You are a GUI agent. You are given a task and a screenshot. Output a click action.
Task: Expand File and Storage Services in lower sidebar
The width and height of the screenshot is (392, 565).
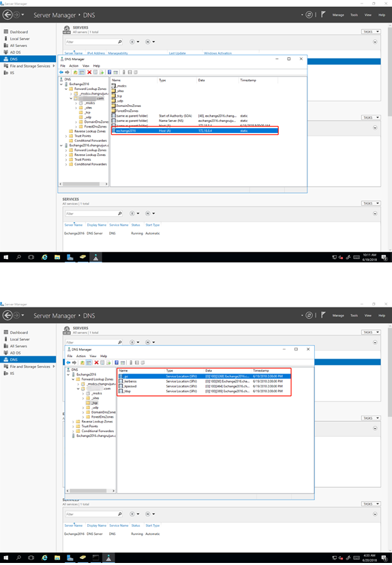point(54,367)
